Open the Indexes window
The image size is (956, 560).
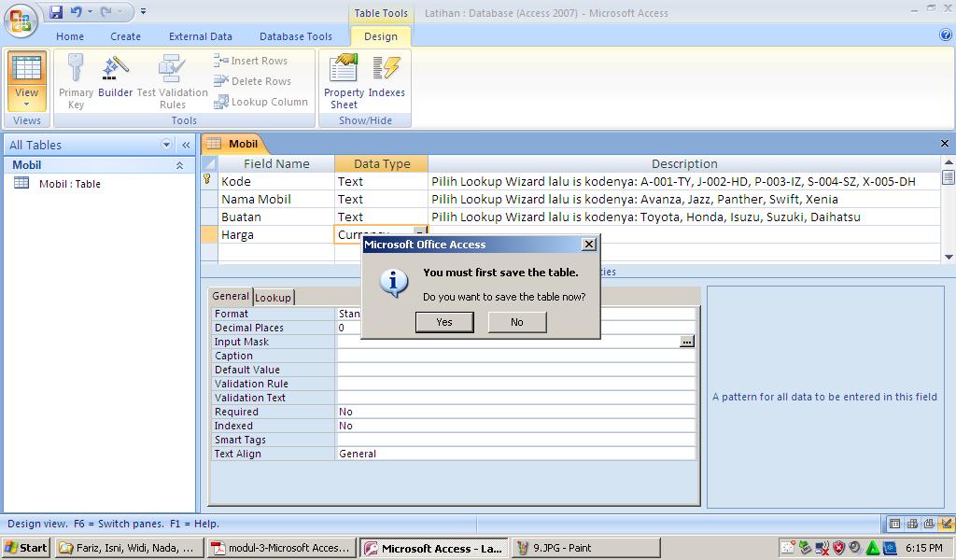[x=387, y=77]
